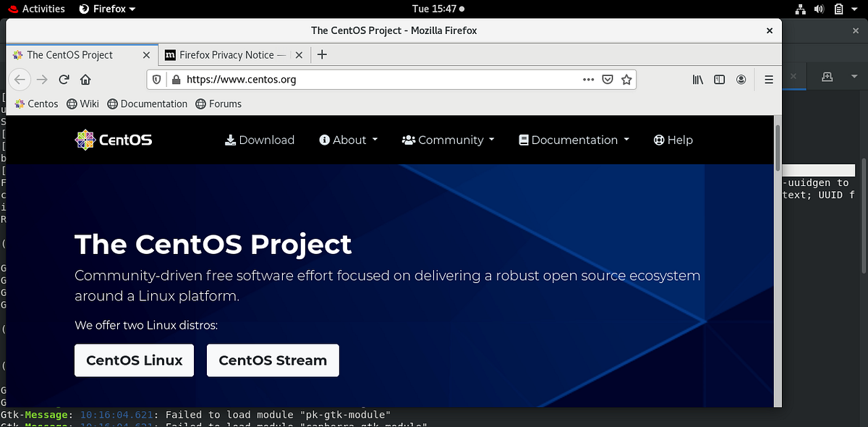Open Documentation bookmark in bookmarks bar
This screenshot has height=427, width=868.
tap(147, 103)
